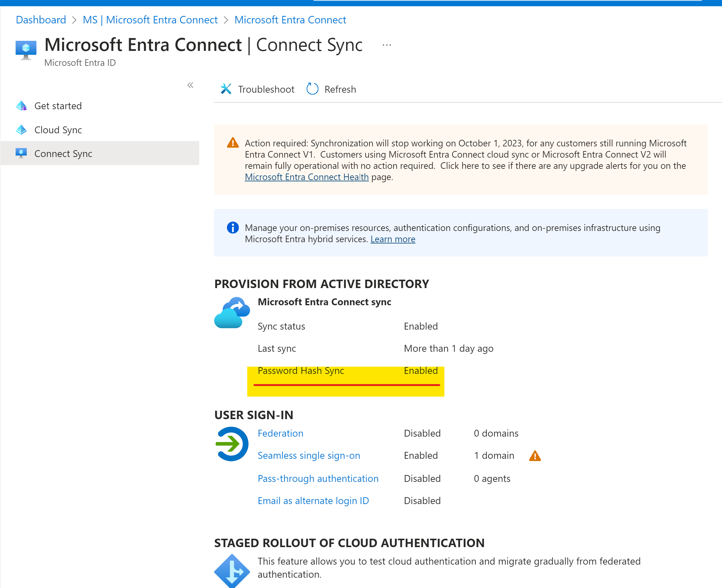This screenshot has width=722, height=588.
Task: Click the '0 agents' text for Pass-through authentication
Action: tap(492, 478)
